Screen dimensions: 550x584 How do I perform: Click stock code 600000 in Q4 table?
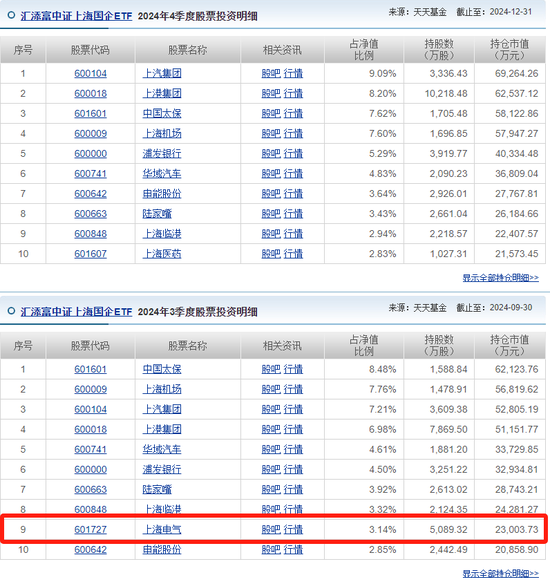coord(90,154)
